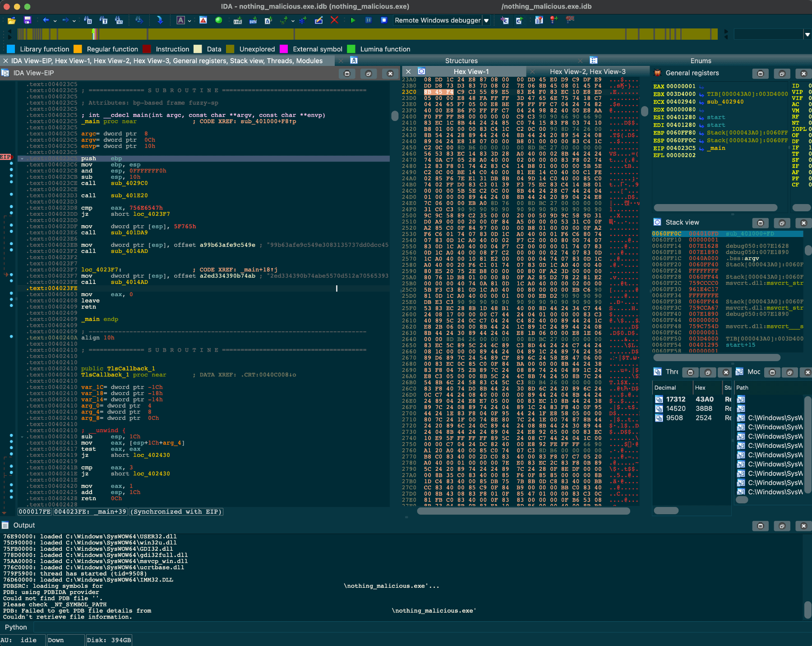Collapse the _main function at push ebp

(22, 158)
